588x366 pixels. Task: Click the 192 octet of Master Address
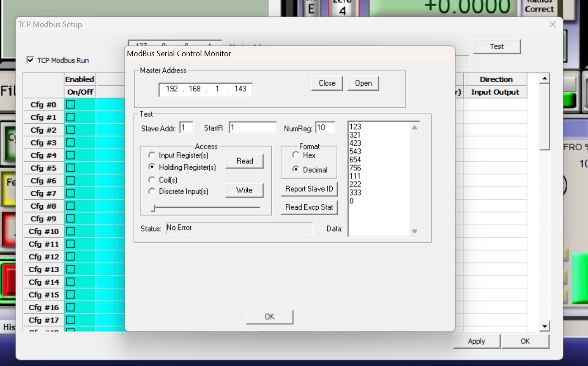[x=172, y=89]
